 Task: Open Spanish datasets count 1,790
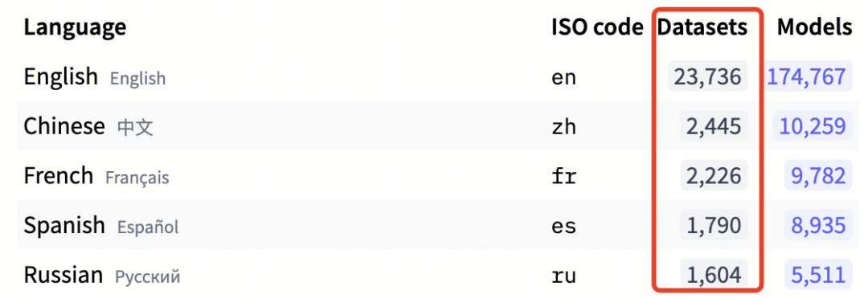714,225
